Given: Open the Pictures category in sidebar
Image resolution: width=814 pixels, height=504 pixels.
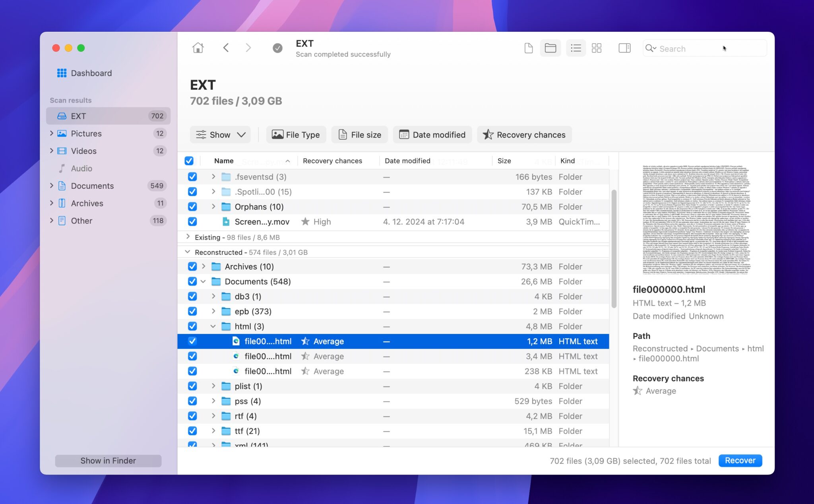Looking at the screenshot, I should click(87, 134).
